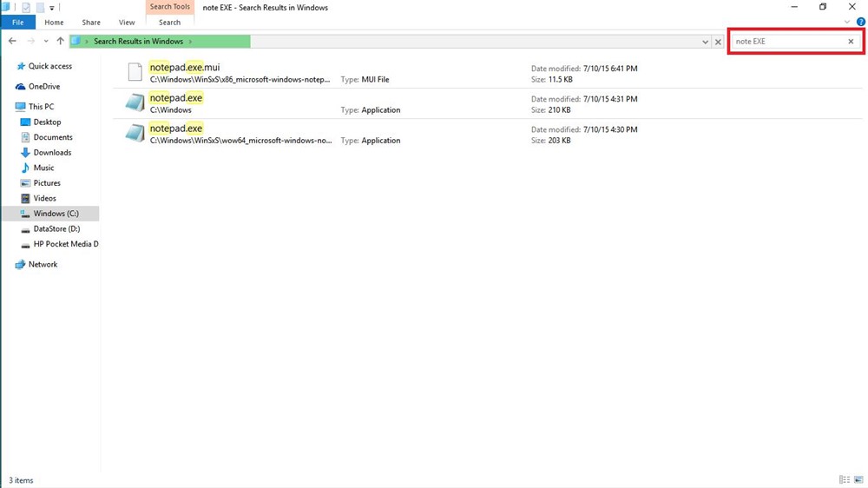Click the Search Tools contextual tab
Image resolution: width=868 pixels, height=488 pixels.
point(169,7)
